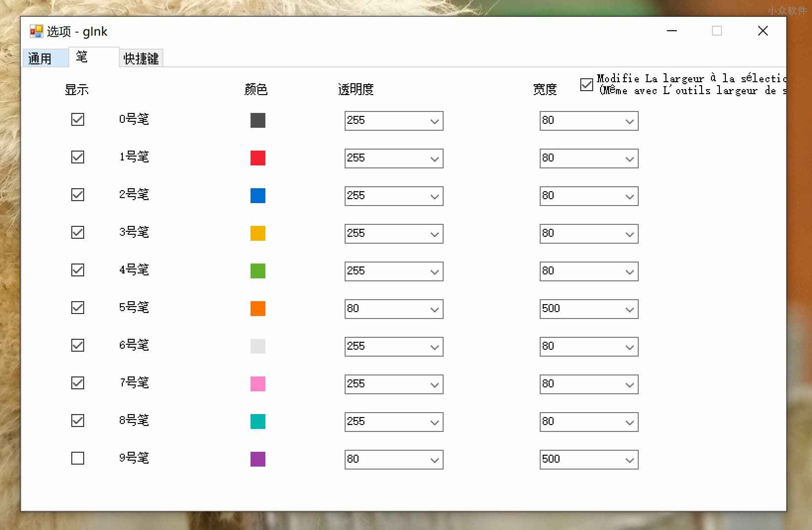Open the width dropdown for 1号笔
This screenshot has height=530, width=812.
[629, 158]
